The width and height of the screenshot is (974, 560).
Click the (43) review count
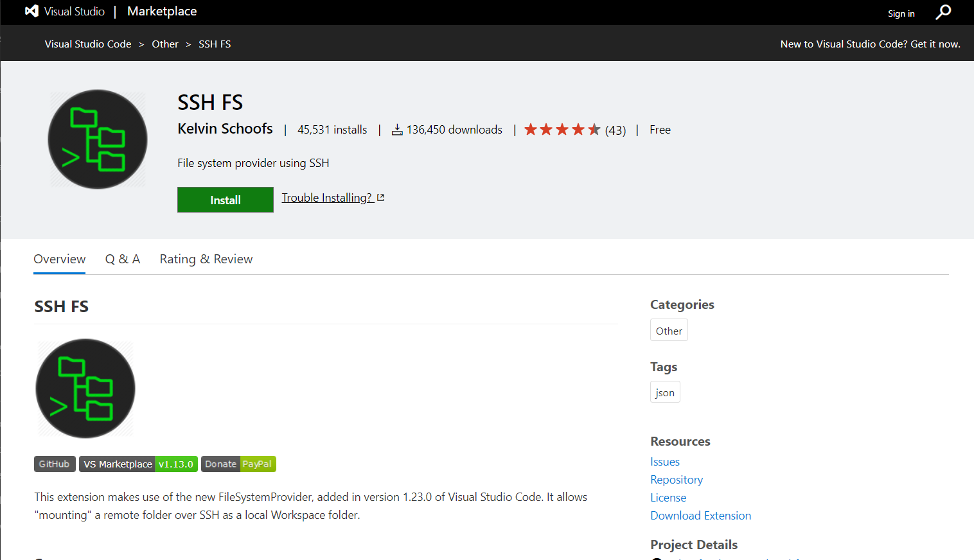615,130
